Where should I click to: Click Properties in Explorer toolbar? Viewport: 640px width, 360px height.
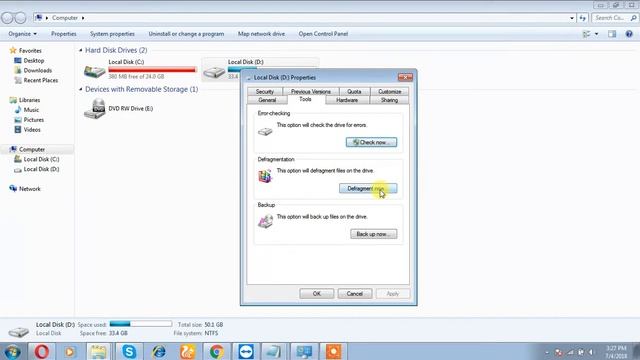pos(64,34)
